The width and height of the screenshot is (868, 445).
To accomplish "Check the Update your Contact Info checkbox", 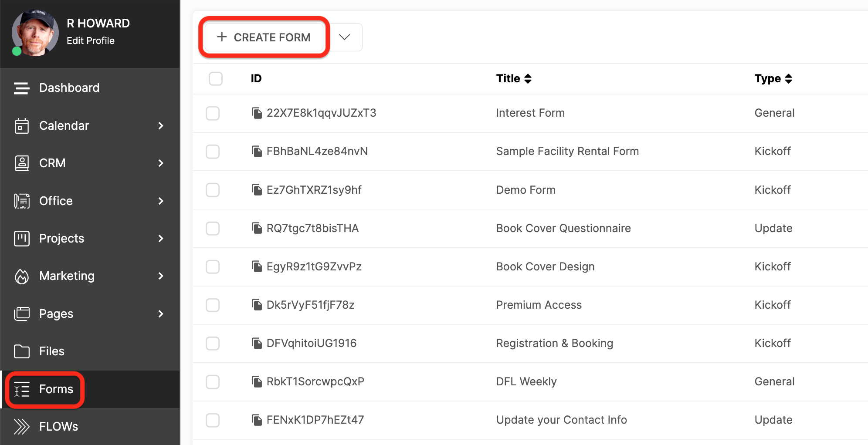I will point(213,420).
